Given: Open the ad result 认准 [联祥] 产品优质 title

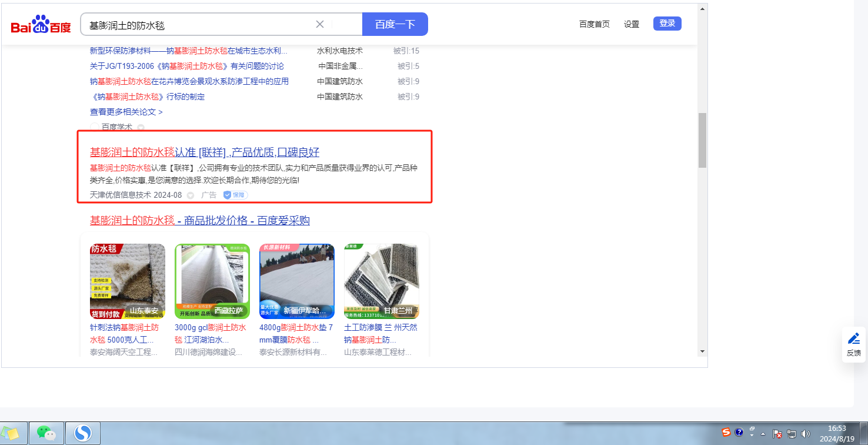Looking at the screenshot, I should pos(205,152).
